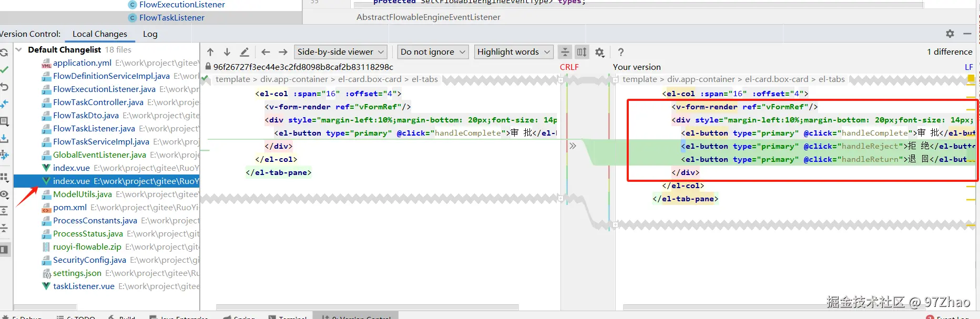
Task: Open diff viewer settings gear
Action: pos(599,52)
